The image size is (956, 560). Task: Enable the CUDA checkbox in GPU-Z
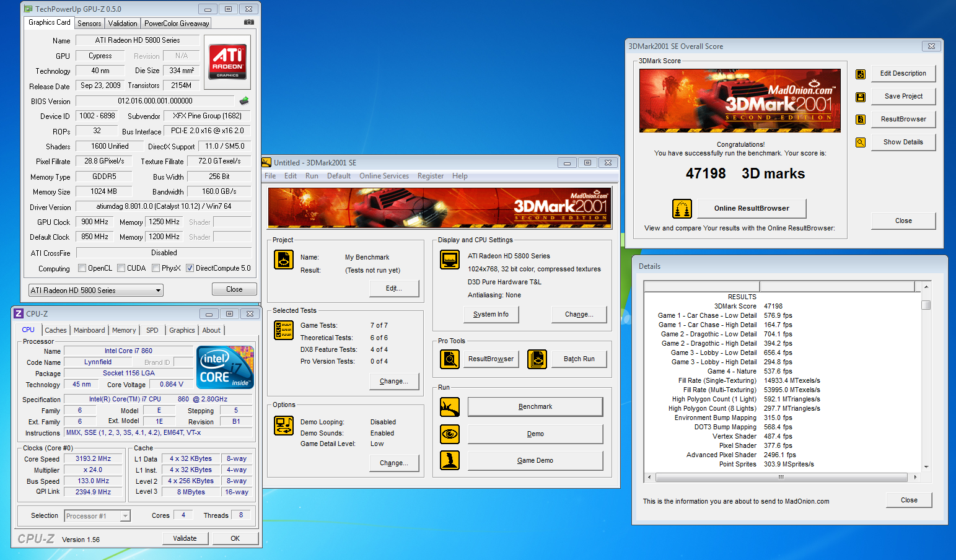(x=121, y=268)
